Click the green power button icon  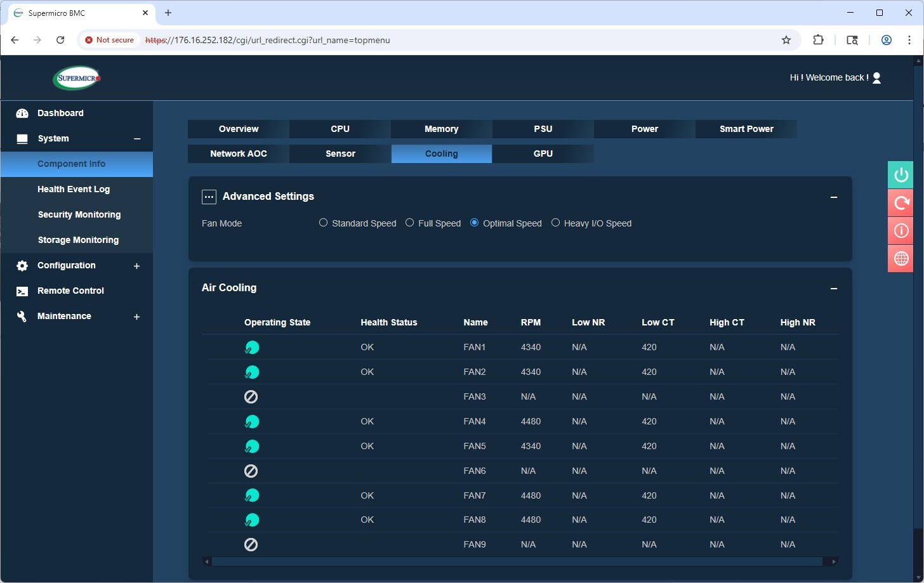(x=901, y=175)
